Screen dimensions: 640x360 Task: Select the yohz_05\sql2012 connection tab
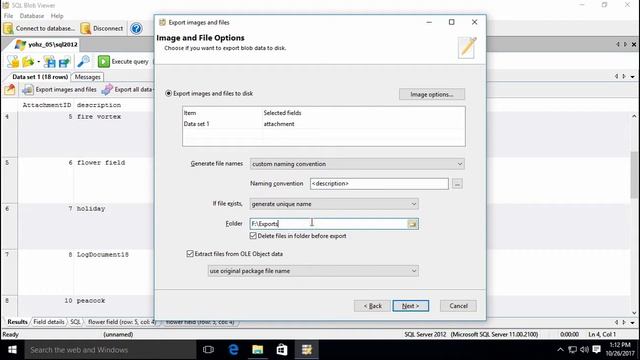pos(46,44)
